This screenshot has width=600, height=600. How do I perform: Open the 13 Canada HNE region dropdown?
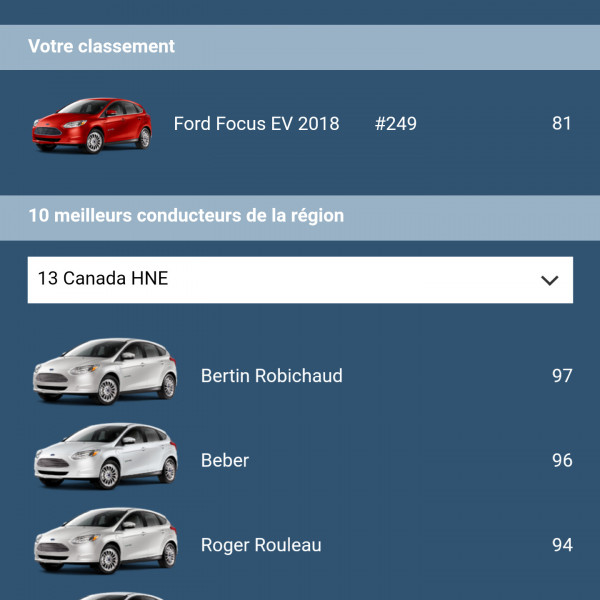point(300,280)
